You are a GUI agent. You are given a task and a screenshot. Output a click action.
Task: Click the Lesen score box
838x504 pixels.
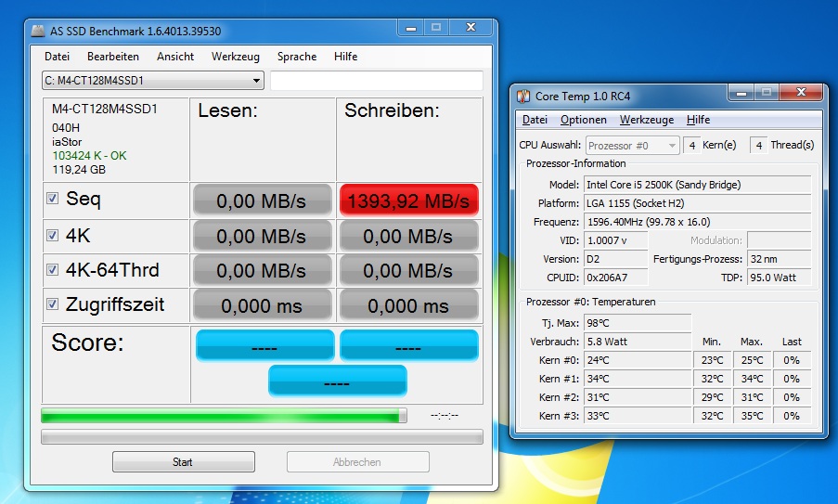264,346
